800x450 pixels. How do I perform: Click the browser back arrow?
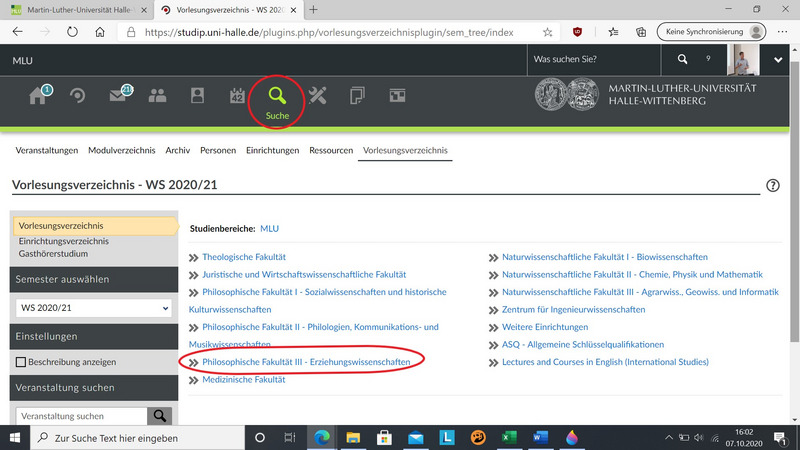(18, 32)
